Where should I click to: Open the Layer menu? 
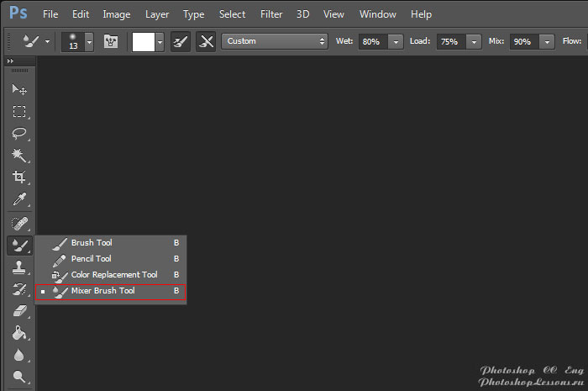click(157, 14)
